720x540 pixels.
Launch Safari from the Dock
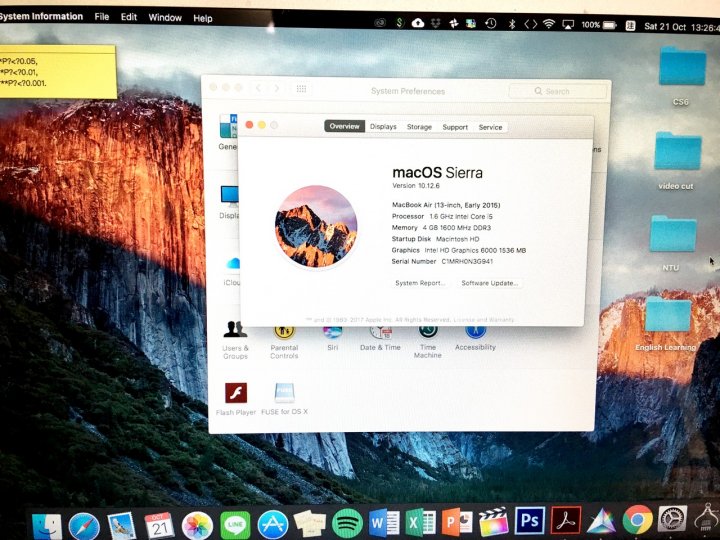[x=84, y=526]
